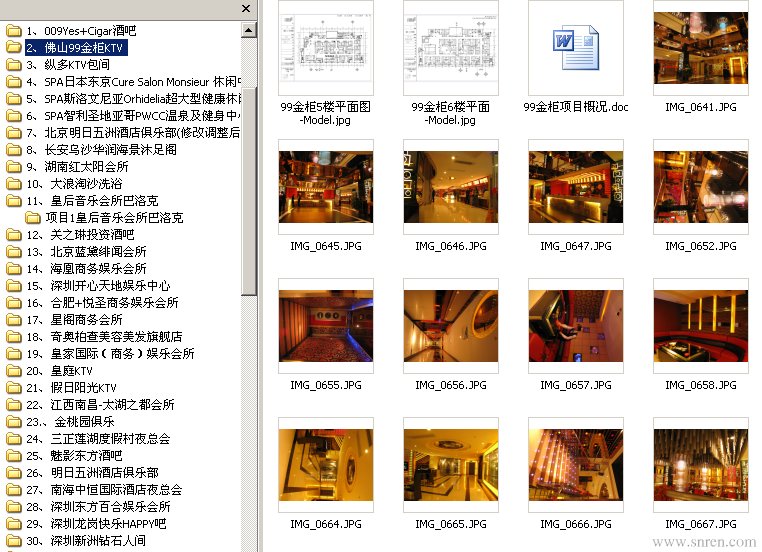
Task: Click folder icon of 21、假日阳光KTV
Action: click(14, 388)
